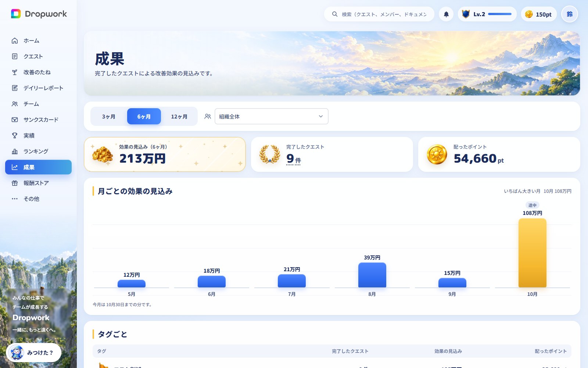Open ランキング page from sidebar
The height and width of the screenshot is (368, 588).
(x=38, y=151)
